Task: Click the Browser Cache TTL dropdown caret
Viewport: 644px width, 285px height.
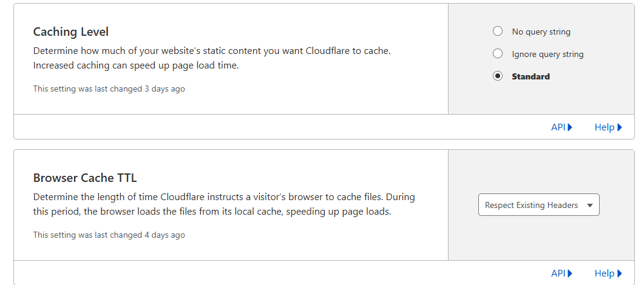Action: (589, 206)
